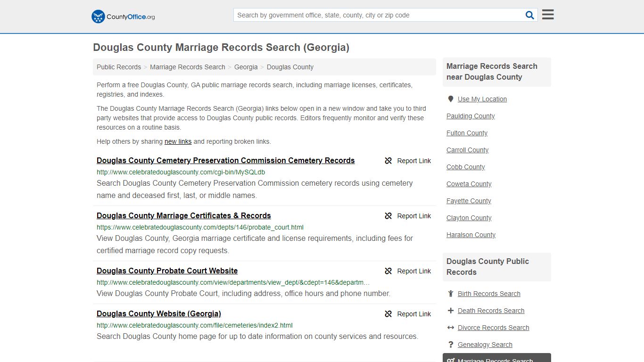The image size is (644, 362).
Task: Click the CountyOffice.org logo
Action: pyautogui.click(x=123, y=16)
